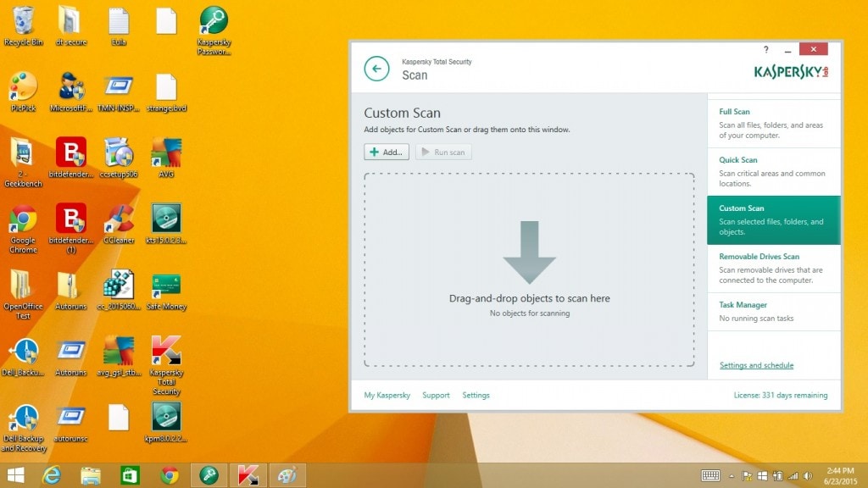Click Kaspersky Total Security taskbar icon
Screen dimensions: 868x488
click(248, 475)
